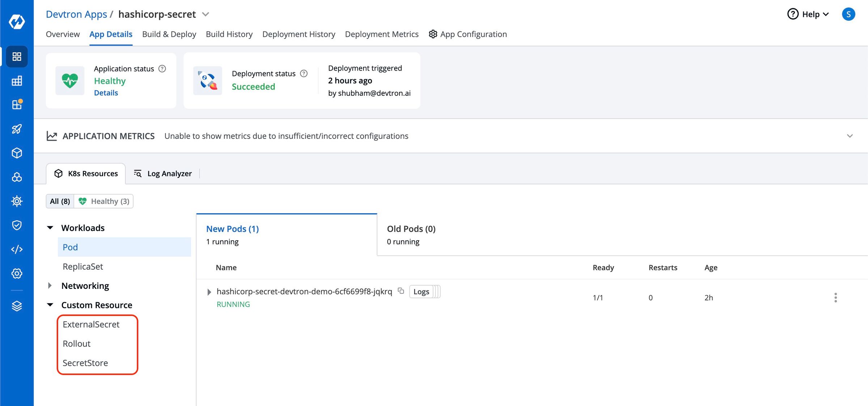Collapse the Workloads section
Viewport: 868px width, 406px height.
coord(50,227)
